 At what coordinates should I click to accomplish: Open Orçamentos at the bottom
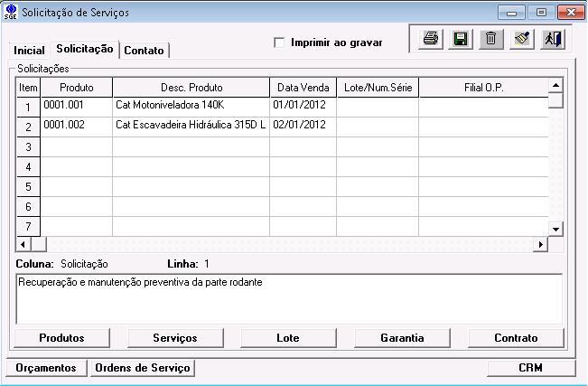click(47, 368)
